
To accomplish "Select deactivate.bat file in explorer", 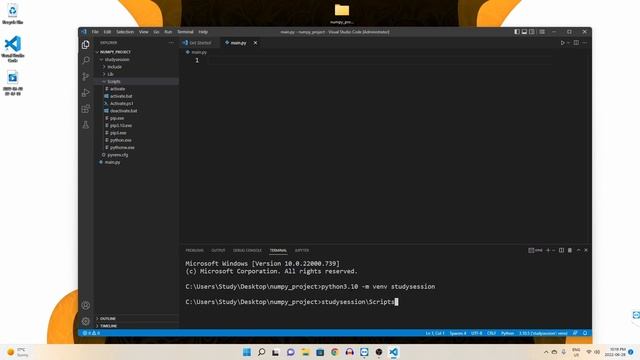I will pos(137,111).
